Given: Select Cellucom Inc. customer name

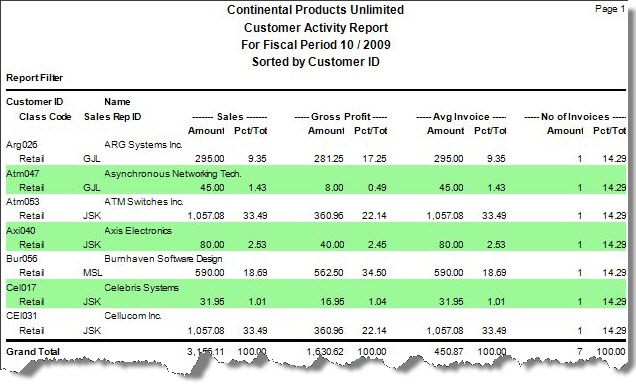Looking at the screenshot, I should tap(133, 315).
